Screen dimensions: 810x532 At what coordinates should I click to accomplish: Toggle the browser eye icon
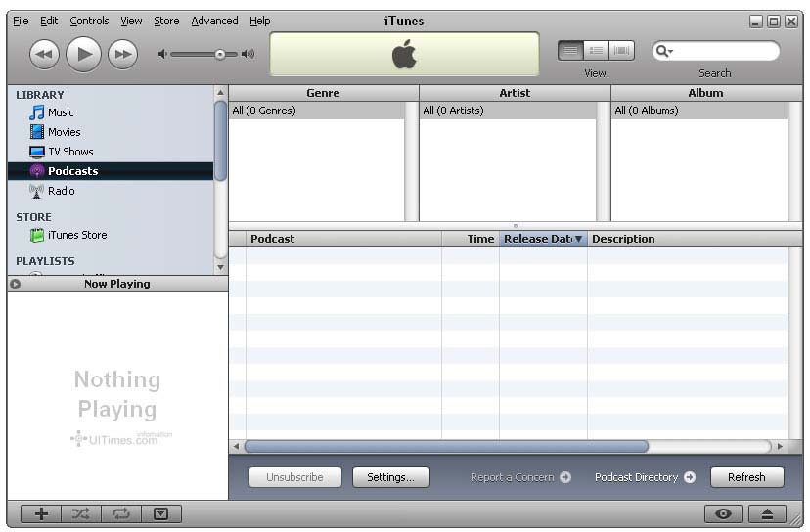pos(723,514)
